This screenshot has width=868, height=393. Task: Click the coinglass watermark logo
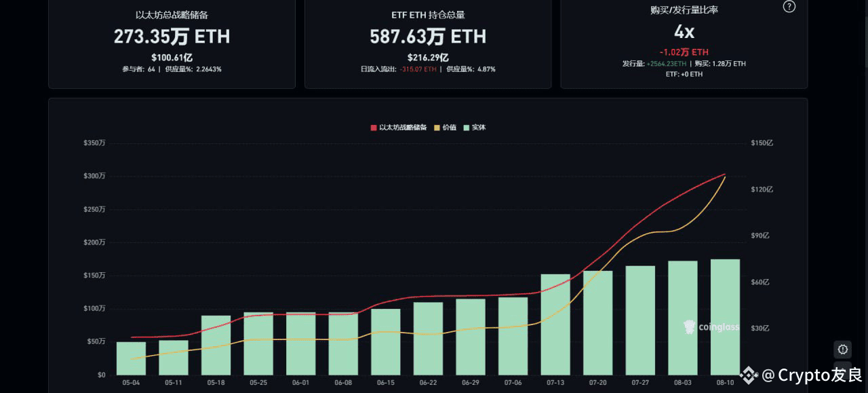[711, 327]
